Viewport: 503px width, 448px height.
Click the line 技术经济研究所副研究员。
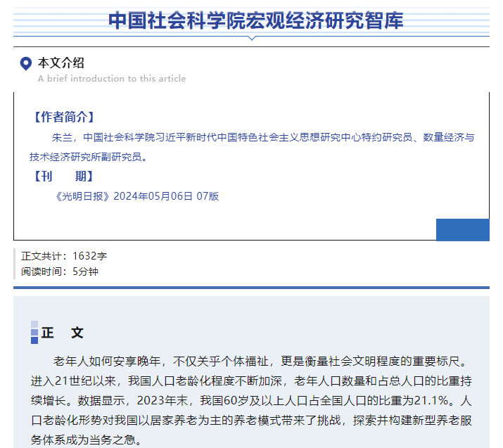[88, 157]
